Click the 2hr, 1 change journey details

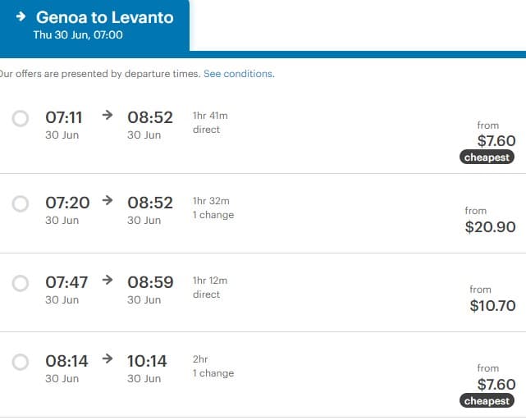(x=213, y=366)
